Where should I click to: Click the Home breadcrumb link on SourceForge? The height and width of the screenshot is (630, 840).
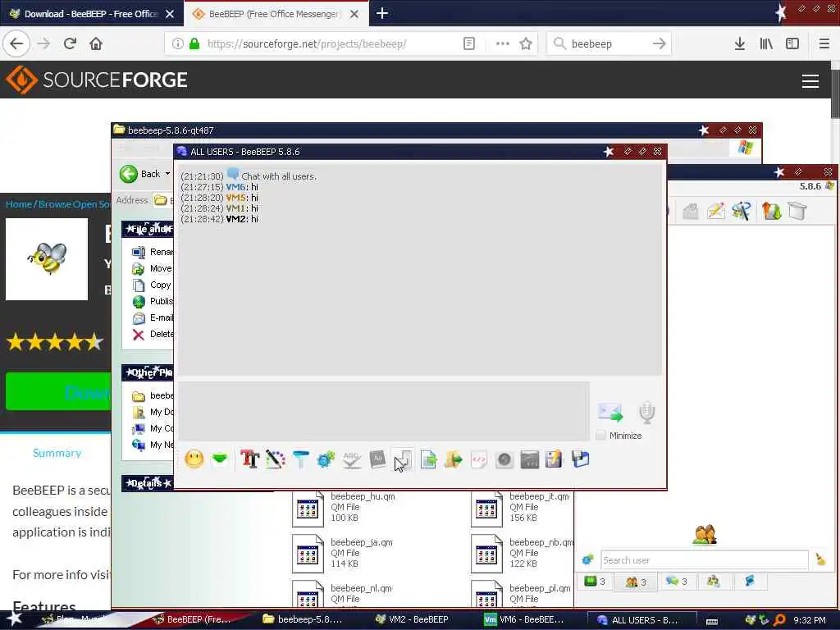coord(20,204)
